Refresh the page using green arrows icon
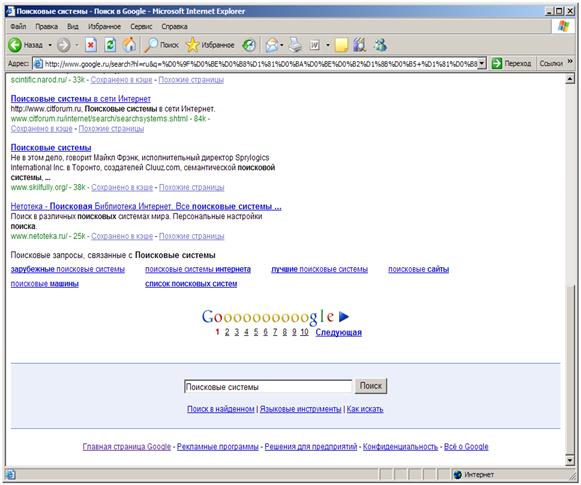Viewport: 581px width, 485px height. 110,45
